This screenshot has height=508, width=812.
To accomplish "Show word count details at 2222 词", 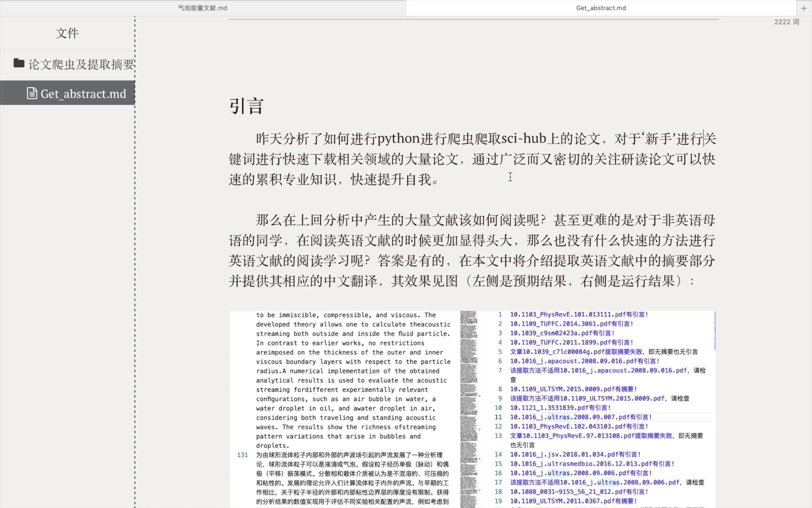I will [x=787, y=22].
